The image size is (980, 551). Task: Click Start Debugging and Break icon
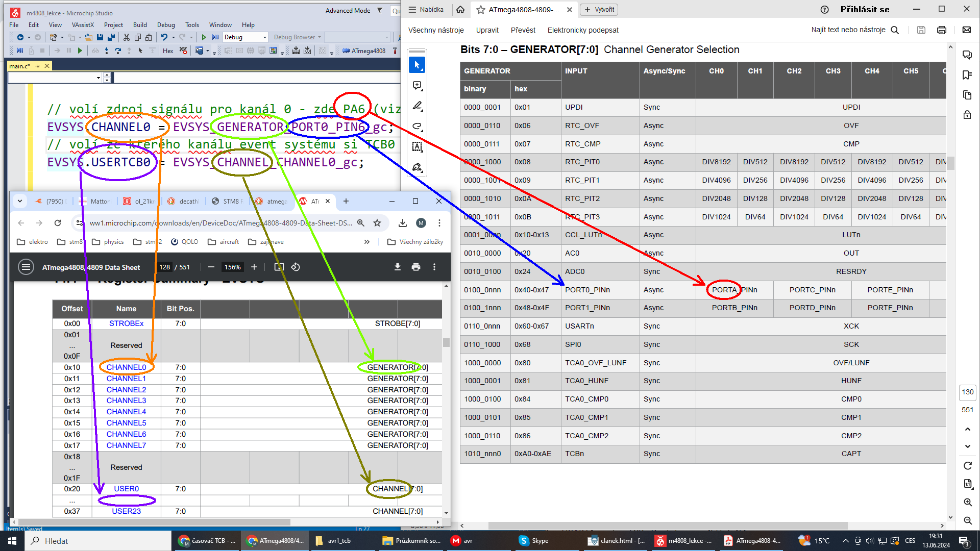[215, 37]
